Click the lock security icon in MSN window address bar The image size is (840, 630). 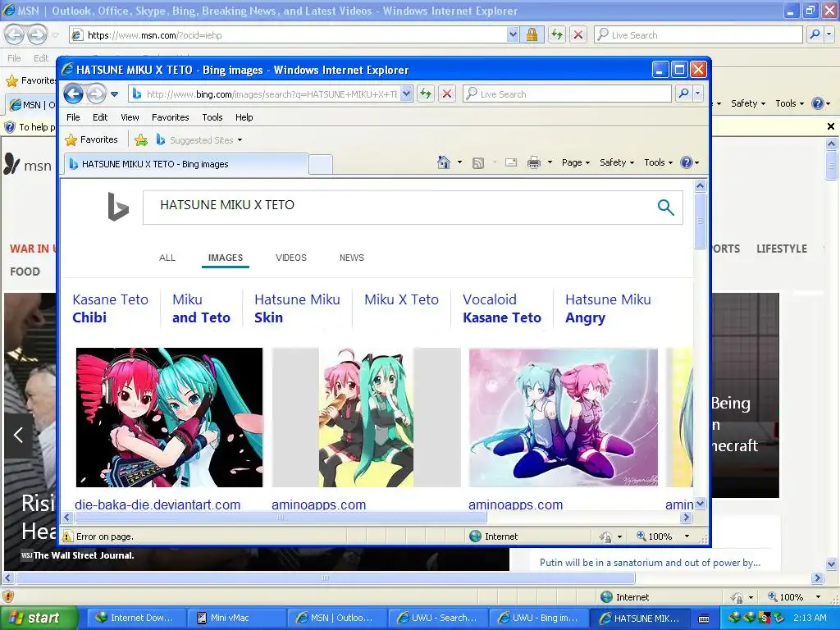[x=532, y=34]
